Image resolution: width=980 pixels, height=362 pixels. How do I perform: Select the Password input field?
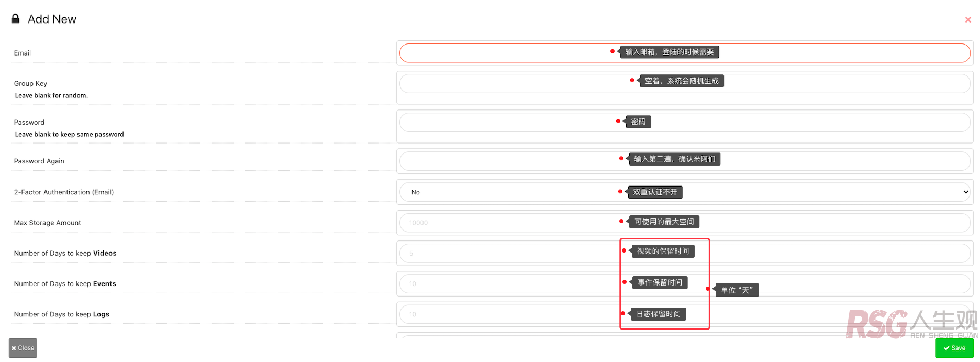coord(685,123)
